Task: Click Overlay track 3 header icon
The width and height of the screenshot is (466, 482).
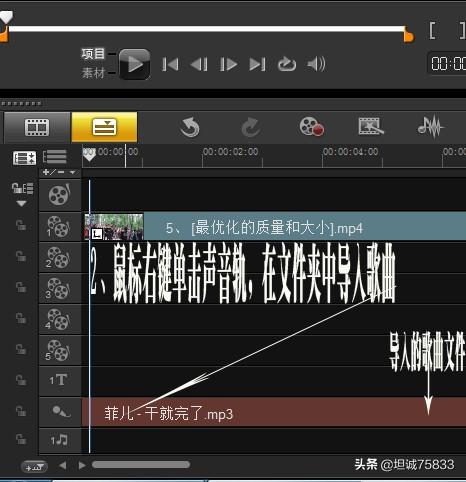Action: 60,289
